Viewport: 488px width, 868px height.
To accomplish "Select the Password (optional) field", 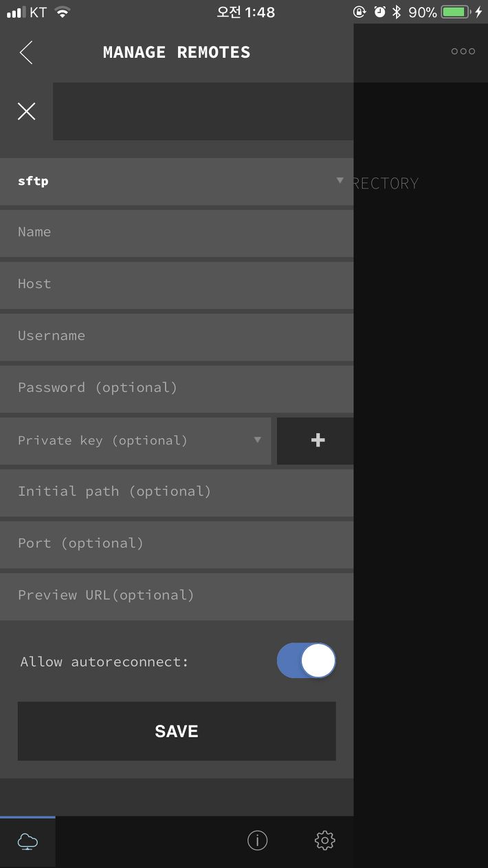I will [x=177, y=389].
